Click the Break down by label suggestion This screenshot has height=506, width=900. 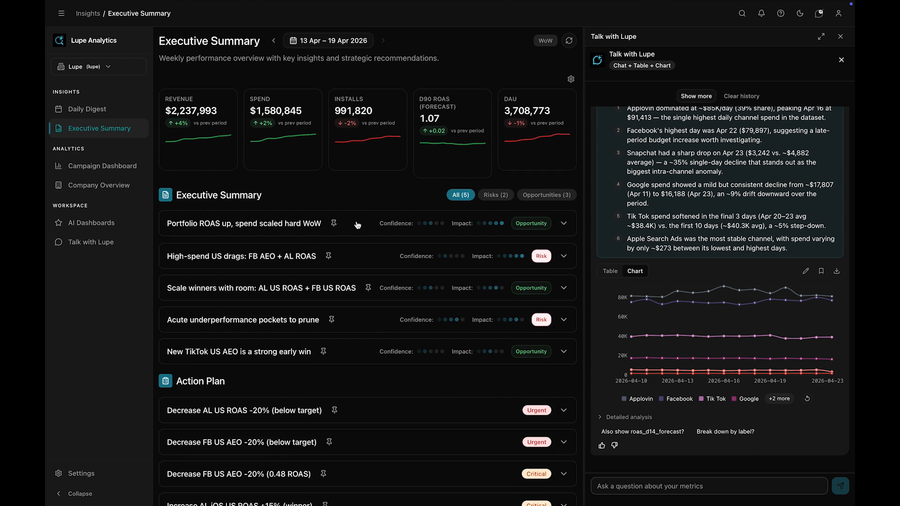click(726, 431)
